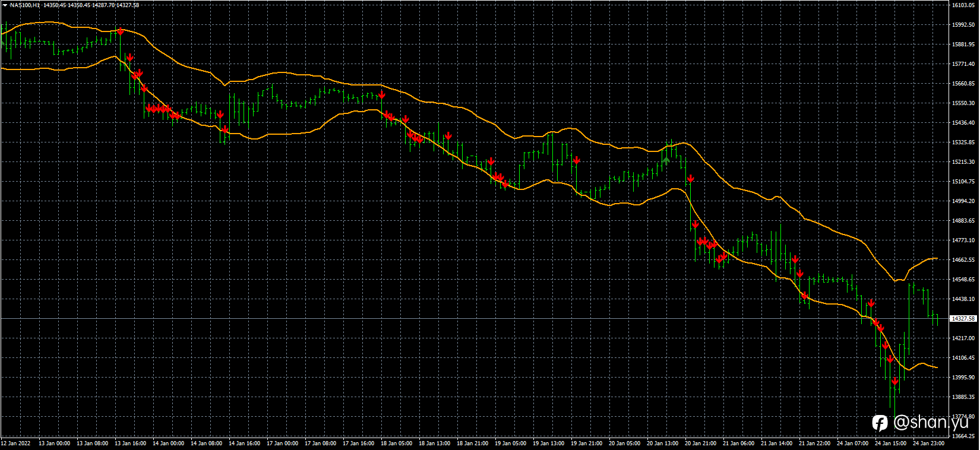
Task: Click the 19 Jan 13:00 time label
Action: [x=548, y=443]
